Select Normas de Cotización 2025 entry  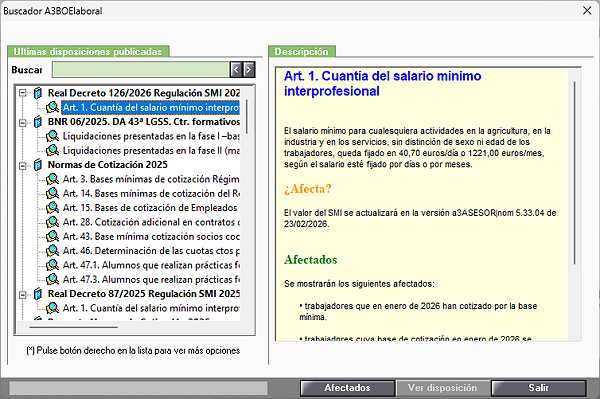pyautogui.click(x=108, y=165)
